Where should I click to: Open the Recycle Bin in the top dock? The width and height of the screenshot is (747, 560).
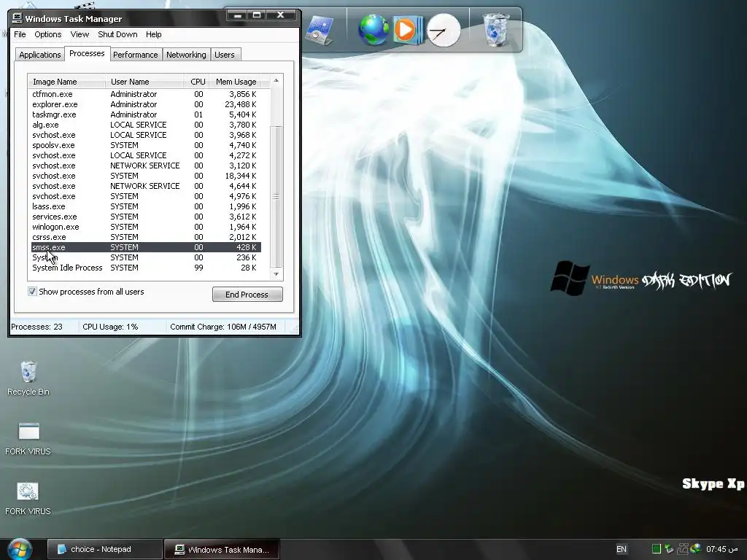(x=495, y=29)
